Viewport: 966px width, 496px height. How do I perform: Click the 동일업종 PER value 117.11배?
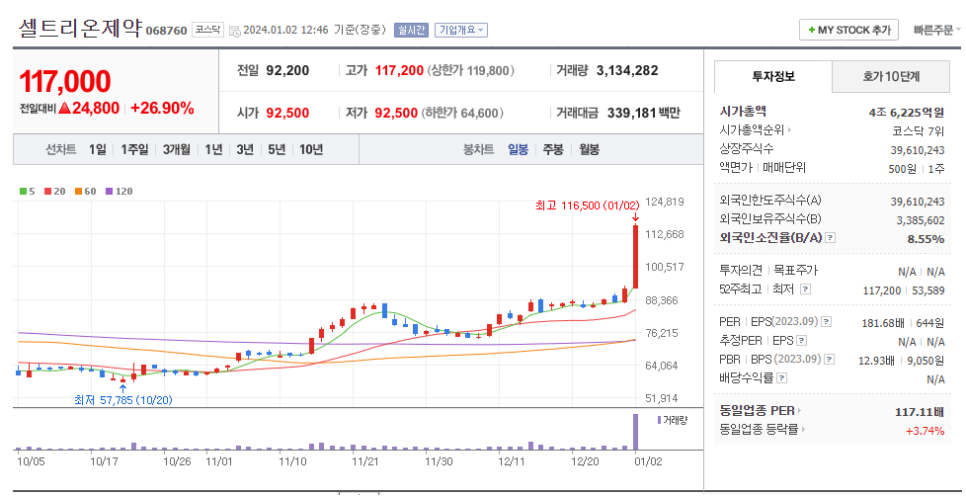click(x=920, y=412)
